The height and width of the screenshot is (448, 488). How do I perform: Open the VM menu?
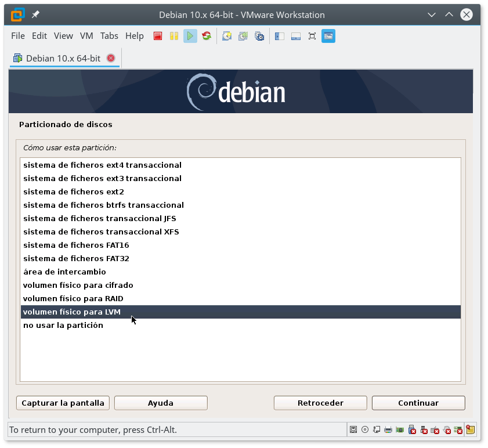point(86,36)
